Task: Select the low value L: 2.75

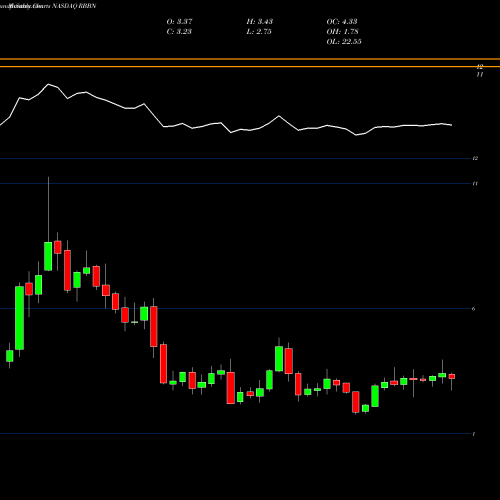Action: [x=259, y=31]
